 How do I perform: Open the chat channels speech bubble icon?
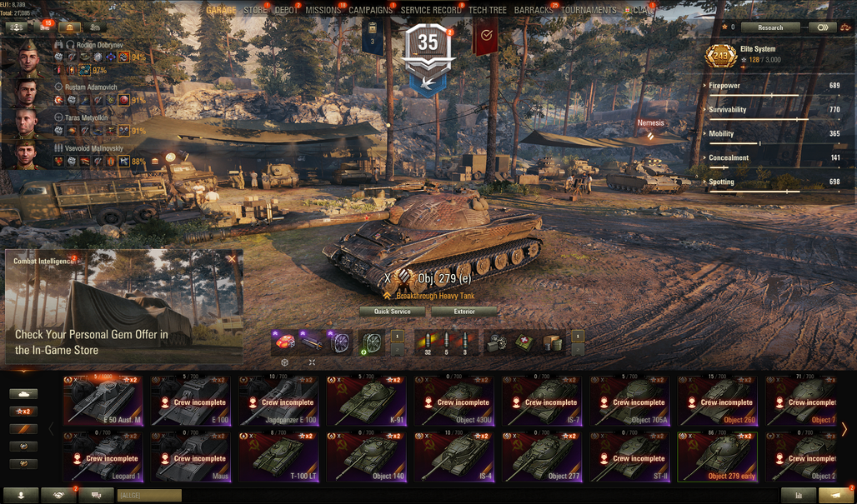(x=96, y=496)
